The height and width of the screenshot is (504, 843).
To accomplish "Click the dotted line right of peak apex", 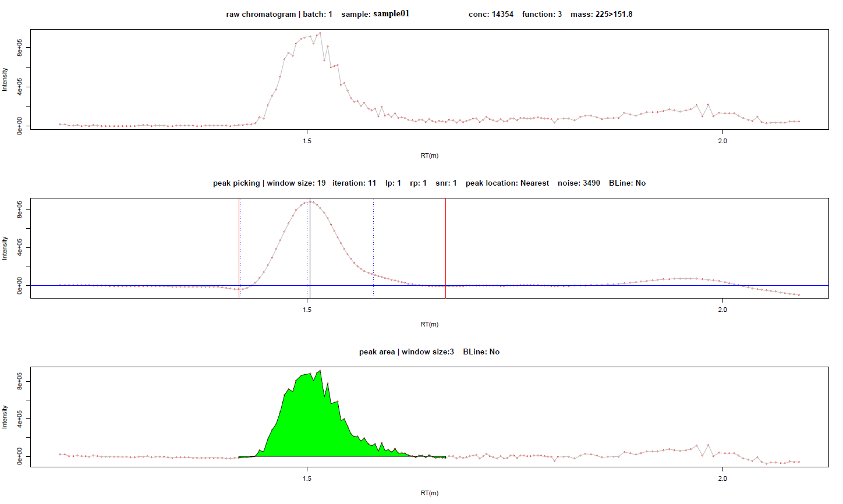I will point(373,249).
